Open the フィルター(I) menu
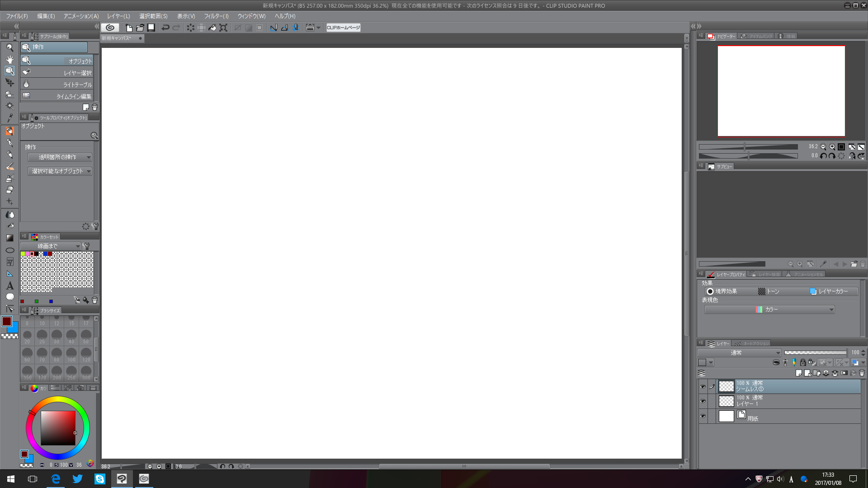Image resolution: width=868 pixels, height=488 pixels. [x=216, y=16]
